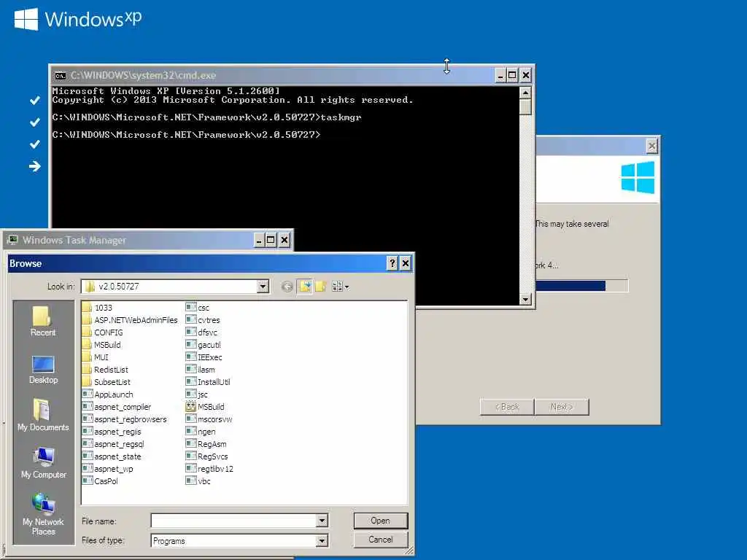The image size is (747, 560).
Task: Select the jsc file
Action: 197,394
